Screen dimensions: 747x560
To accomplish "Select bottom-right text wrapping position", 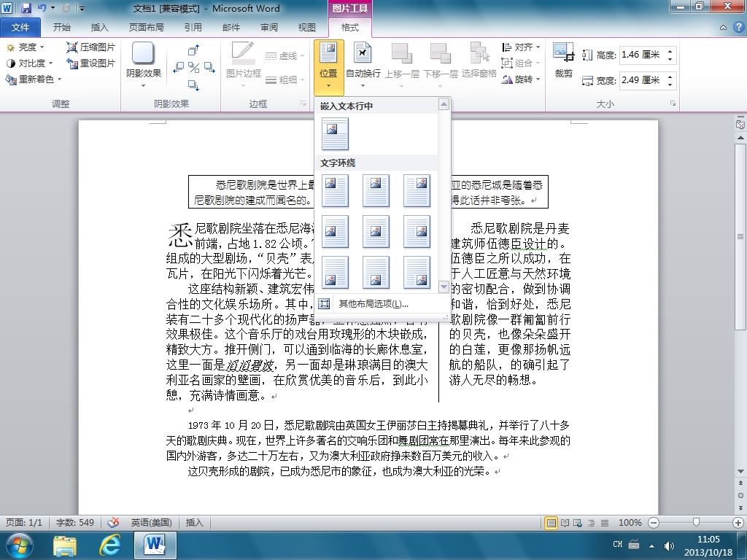I will pos(417,273).
